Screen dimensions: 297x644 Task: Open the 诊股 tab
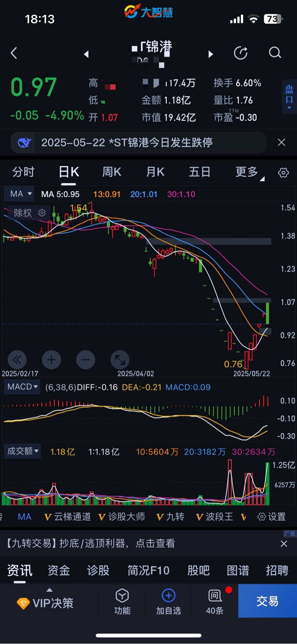pos(98,570)
